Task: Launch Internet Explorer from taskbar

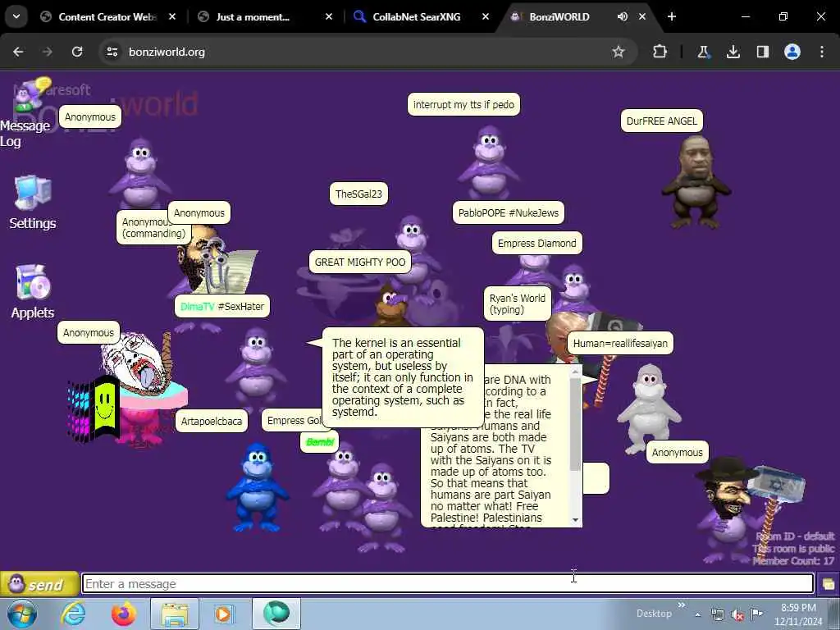Action: (x=73, y=614)
